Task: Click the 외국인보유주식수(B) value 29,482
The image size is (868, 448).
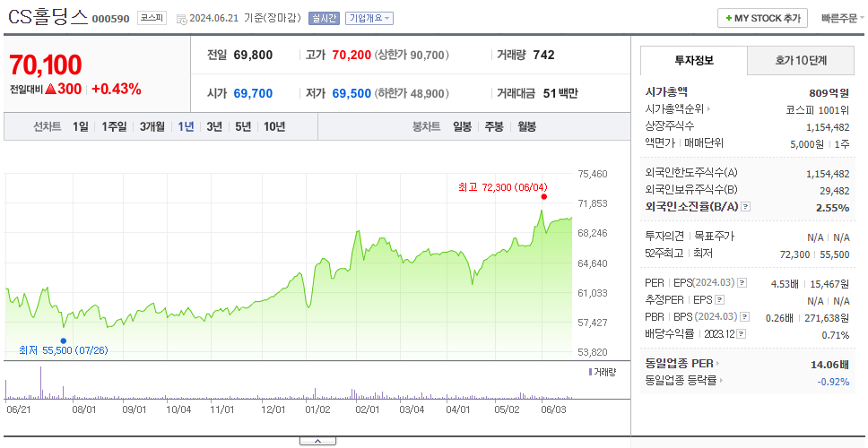Action: coord(835,190)
